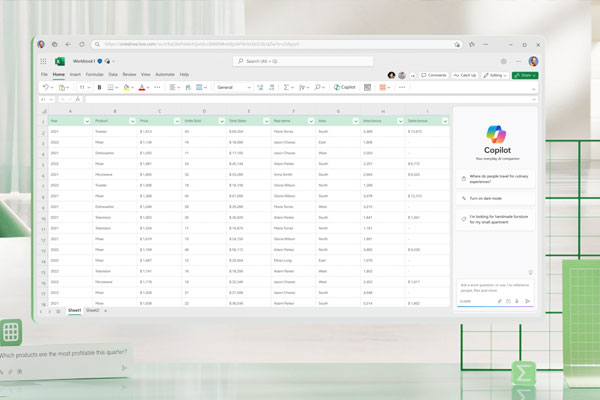Screen dimensions: 600x400
Task: Click the green Share button
Action: coord(525,75)
